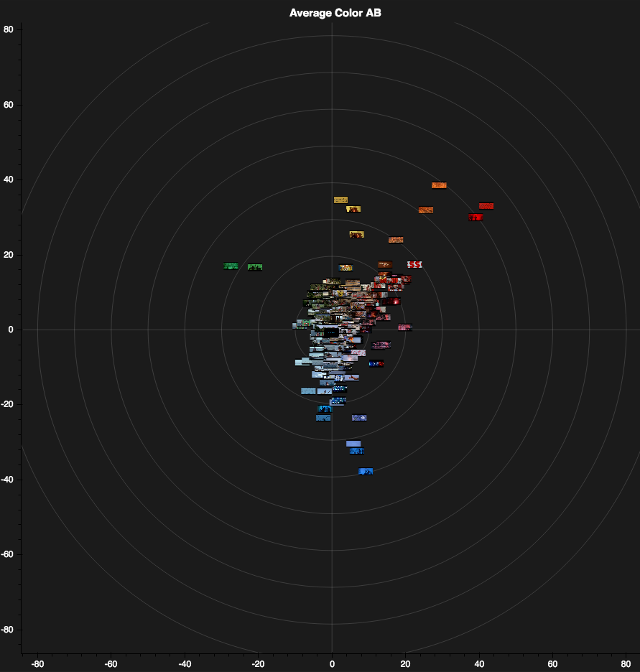640x672 pixels.
Task: Pick the isolated dark blue thumbnail near a=12, b=-9
Action: point(376,363)
